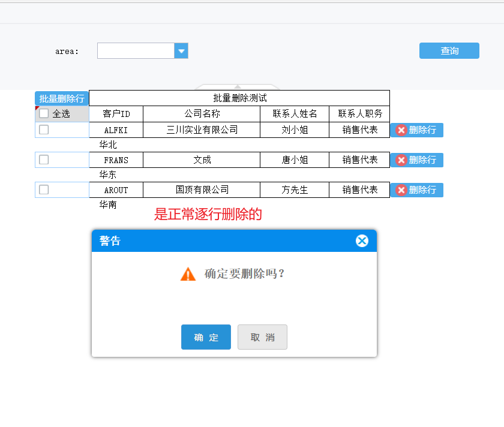Confirm deletion with 确定 button
Screen dimensions: 504x427
206,337
